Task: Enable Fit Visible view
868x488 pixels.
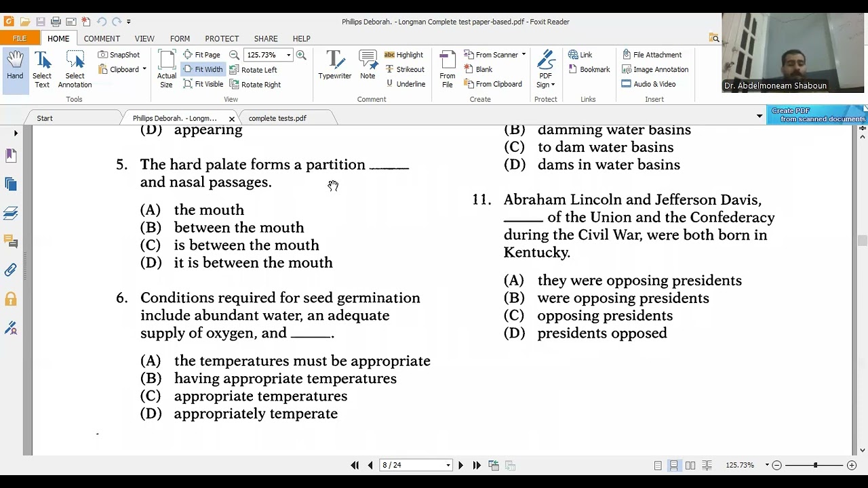Action: tap(203, 84)
